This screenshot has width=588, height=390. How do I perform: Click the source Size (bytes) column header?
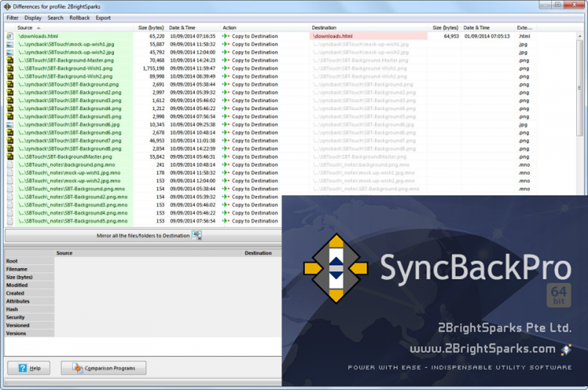[151, 28]
